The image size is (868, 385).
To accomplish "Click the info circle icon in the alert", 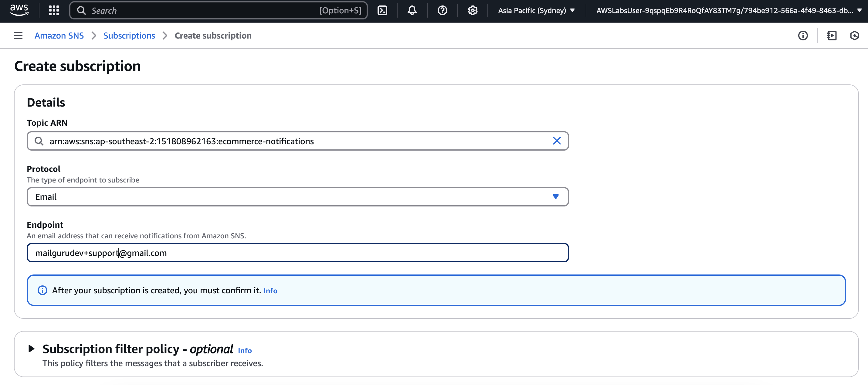I will tap(42, 290).
